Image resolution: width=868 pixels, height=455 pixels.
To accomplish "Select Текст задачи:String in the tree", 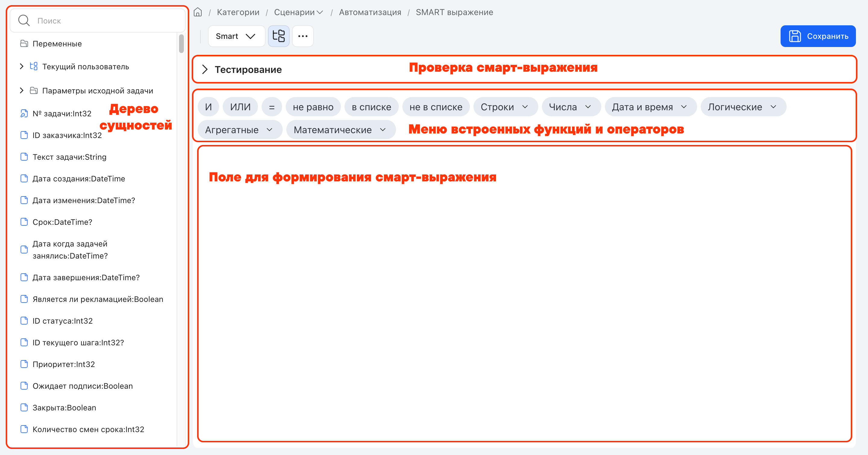I will pos(69,157).
